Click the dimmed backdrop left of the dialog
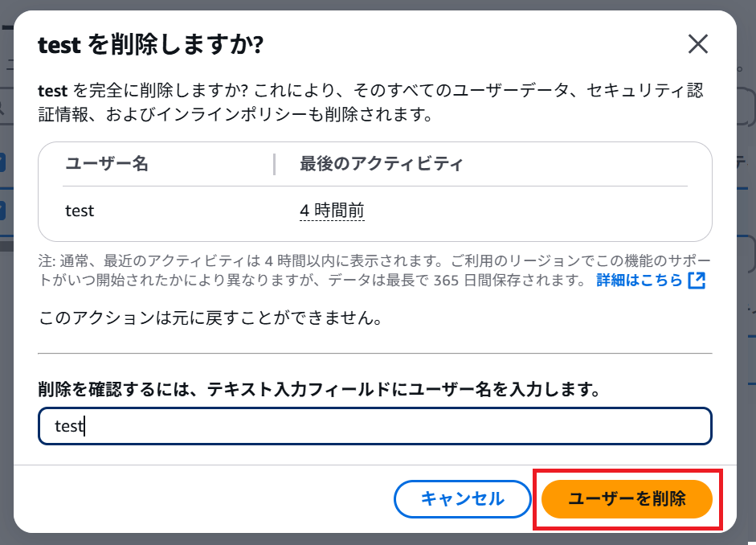756x545 pixels. [6, 362]
